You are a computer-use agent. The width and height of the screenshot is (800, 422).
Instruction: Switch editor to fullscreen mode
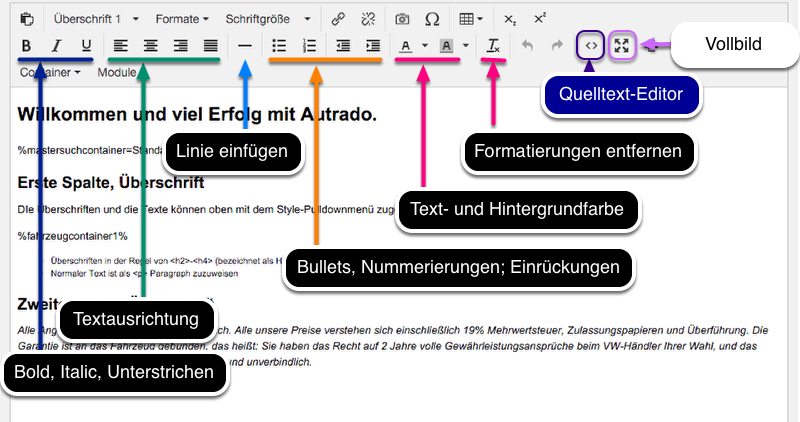click(x=621, y=46)
